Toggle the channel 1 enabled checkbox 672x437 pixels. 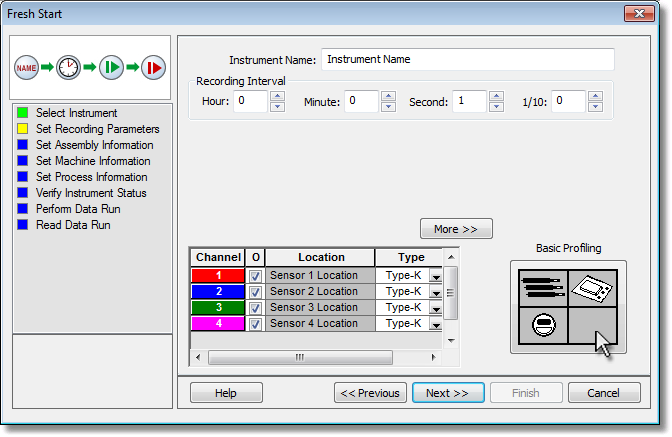coord(255,276)
